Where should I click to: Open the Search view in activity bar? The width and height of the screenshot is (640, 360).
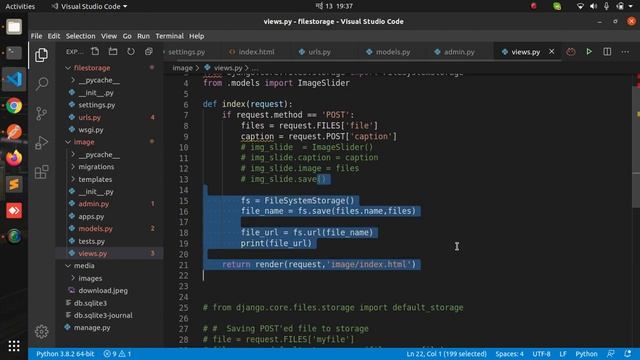(41, 84)
